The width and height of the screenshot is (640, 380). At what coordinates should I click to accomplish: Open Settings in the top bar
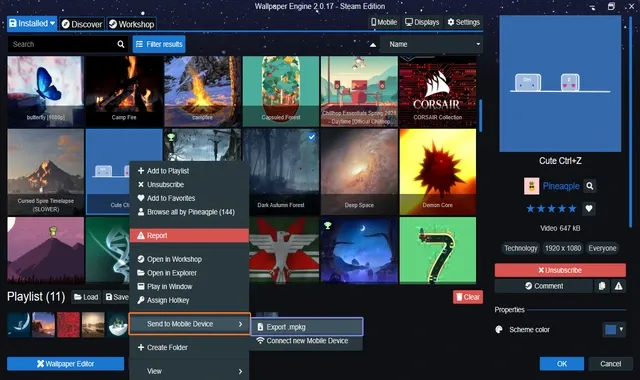[x=463, y=22]
